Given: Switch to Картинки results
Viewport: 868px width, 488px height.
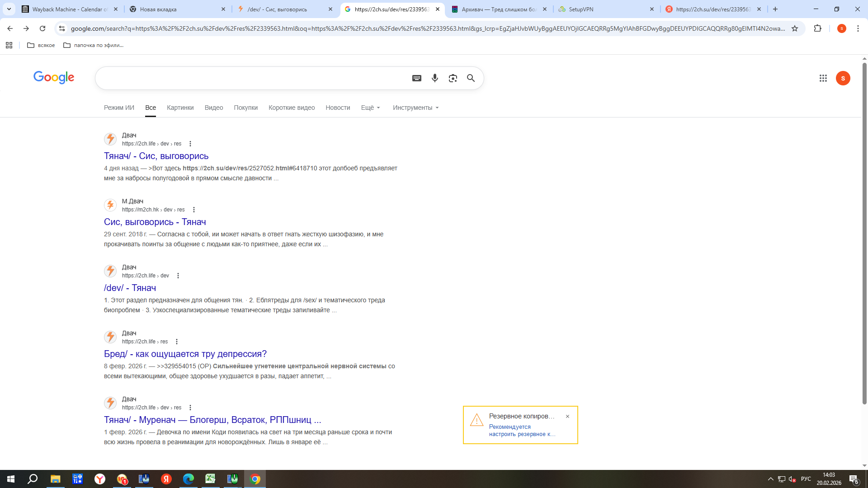Looking at the screenshot, I should (x=180, y=108).
